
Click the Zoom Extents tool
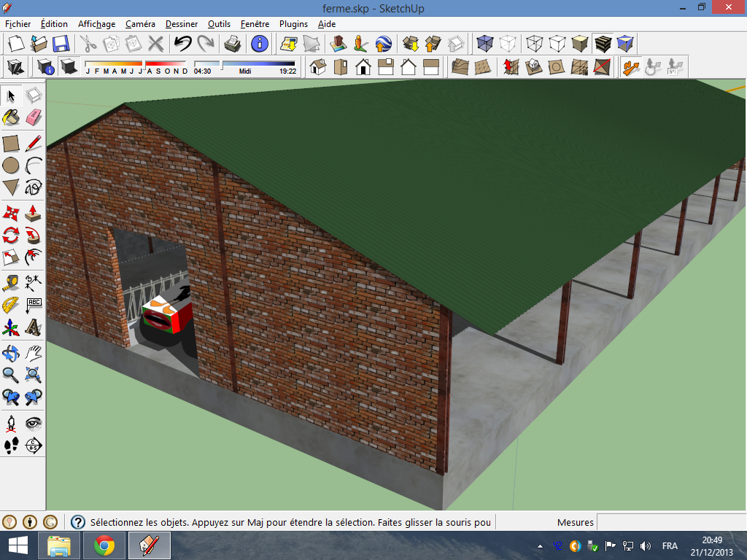[x=34, y=376]
